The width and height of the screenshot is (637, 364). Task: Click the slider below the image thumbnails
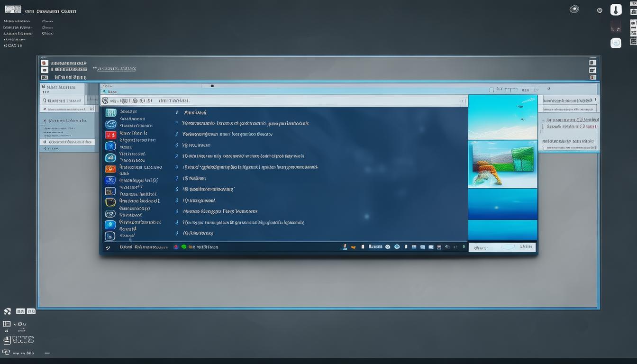tap(502, 247)
